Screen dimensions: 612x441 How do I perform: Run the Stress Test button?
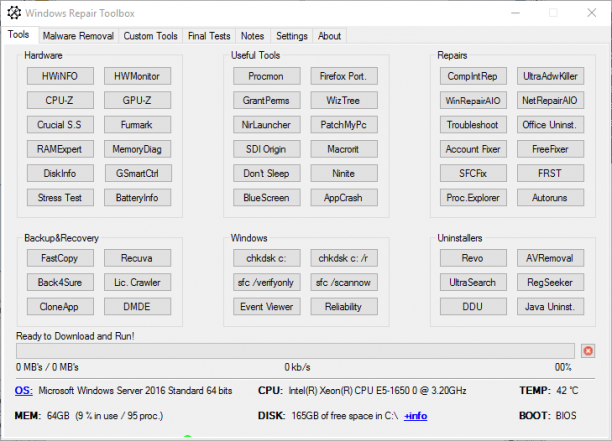tap(60, 197)
